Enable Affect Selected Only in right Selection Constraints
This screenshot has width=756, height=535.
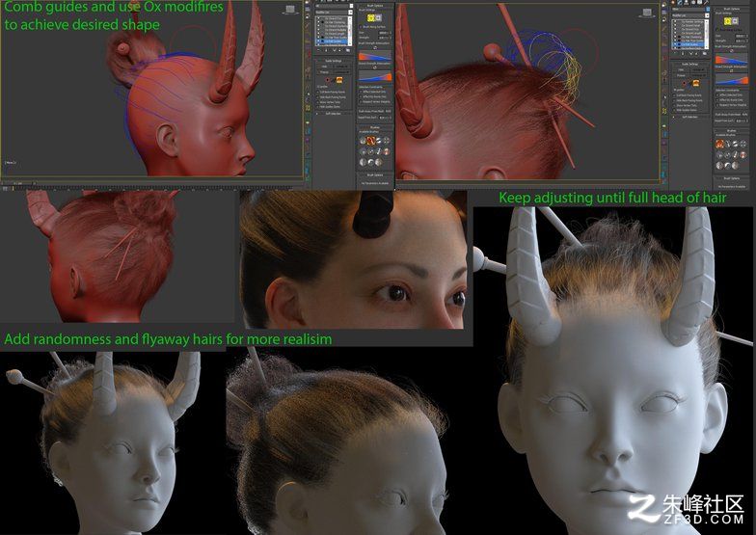(x=717, y=94)
